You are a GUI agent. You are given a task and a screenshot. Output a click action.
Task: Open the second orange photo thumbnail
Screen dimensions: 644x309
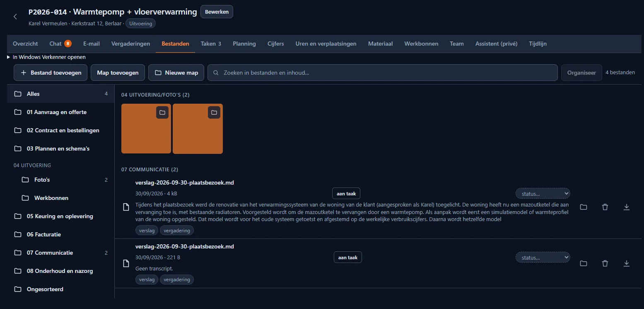[x=198, y=129]
